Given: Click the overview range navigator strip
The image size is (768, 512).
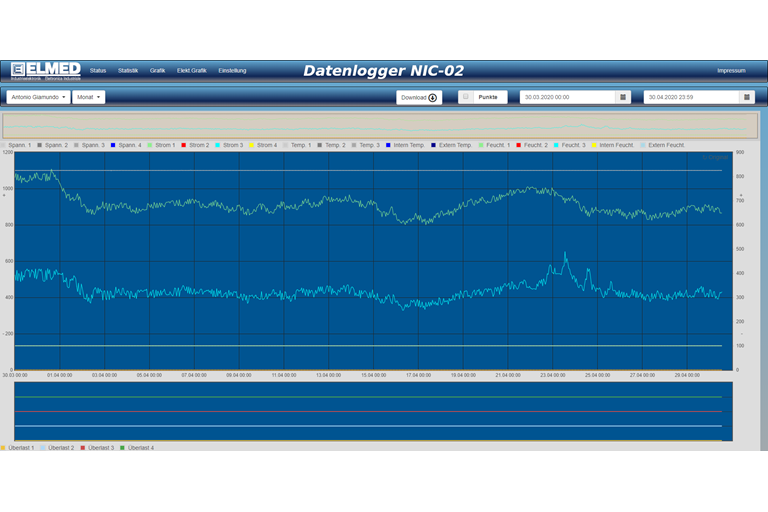Looking at the screenshot, I should [379, 126].
